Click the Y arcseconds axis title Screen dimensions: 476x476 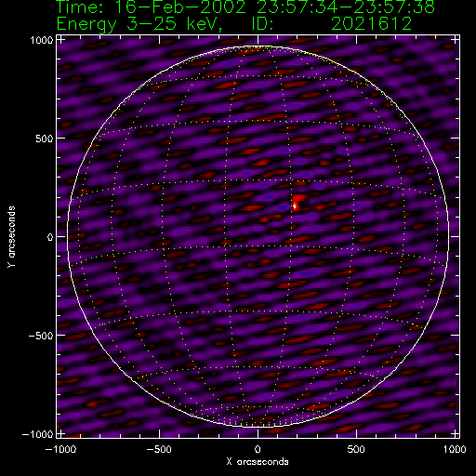click(11, 236)
